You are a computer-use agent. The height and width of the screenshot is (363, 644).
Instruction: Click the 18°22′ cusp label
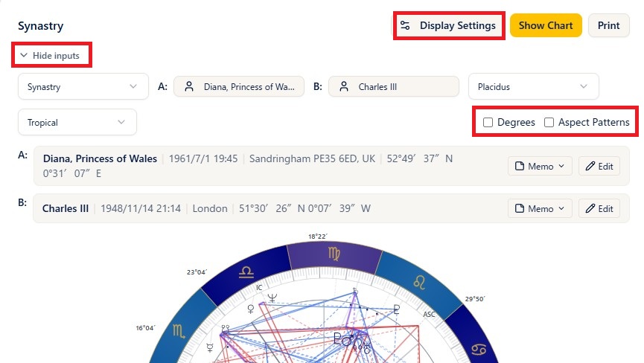[x=317, y=237]
